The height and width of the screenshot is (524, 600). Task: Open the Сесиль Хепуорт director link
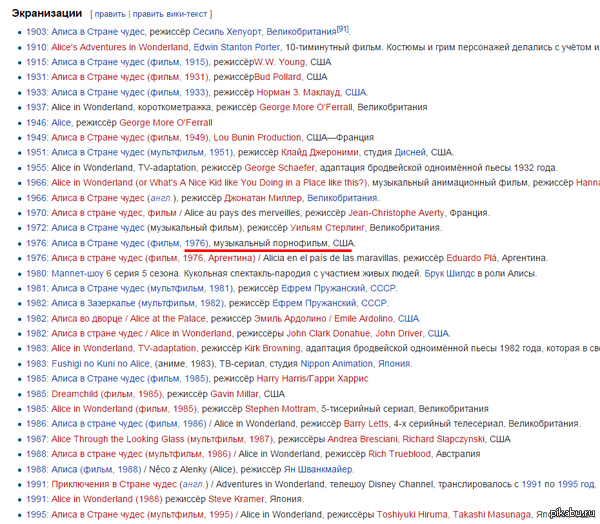227,32
